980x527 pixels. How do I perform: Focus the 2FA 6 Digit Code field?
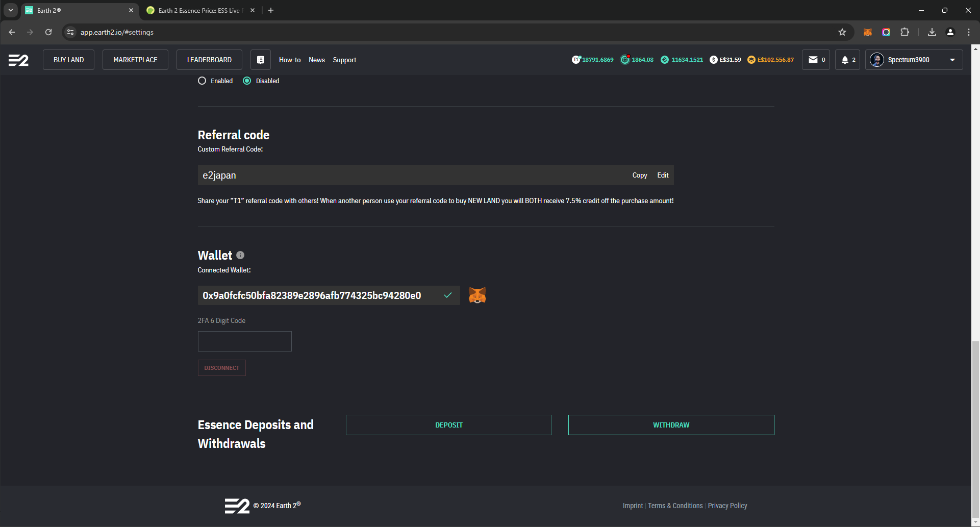245,341
